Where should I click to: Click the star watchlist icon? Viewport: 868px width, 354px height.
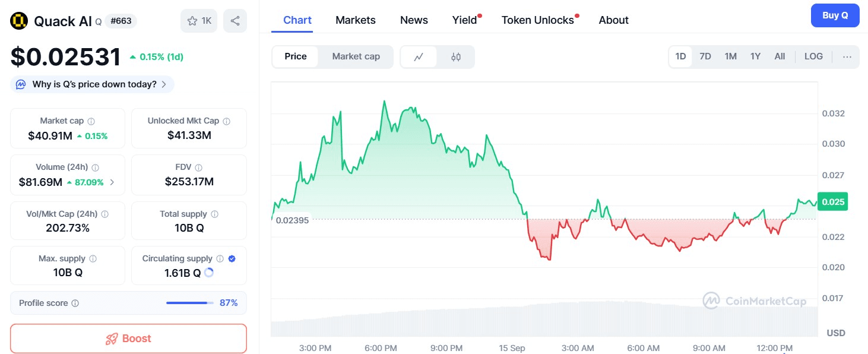pos(192,21)
